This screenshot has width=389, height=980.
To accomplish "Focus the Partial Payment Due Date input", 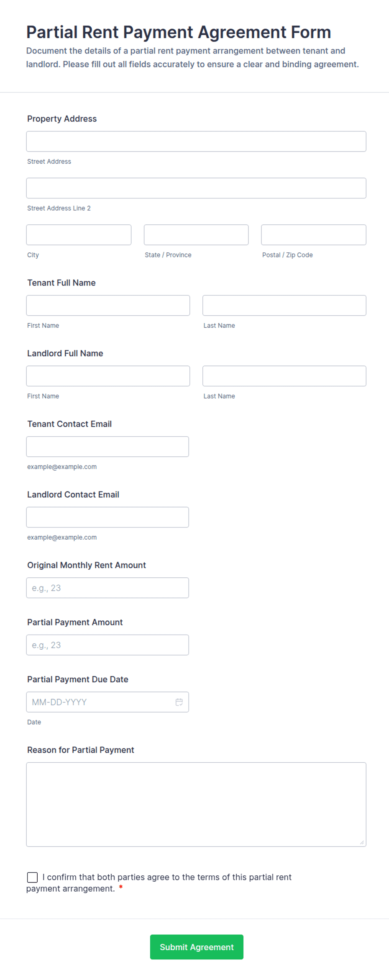I will (x=107, y=702).
